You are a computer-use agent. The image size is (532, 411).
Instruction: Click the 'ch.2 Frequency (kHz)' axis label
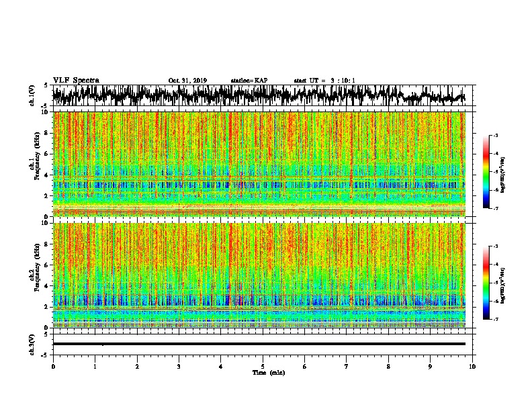coord(35,267)
